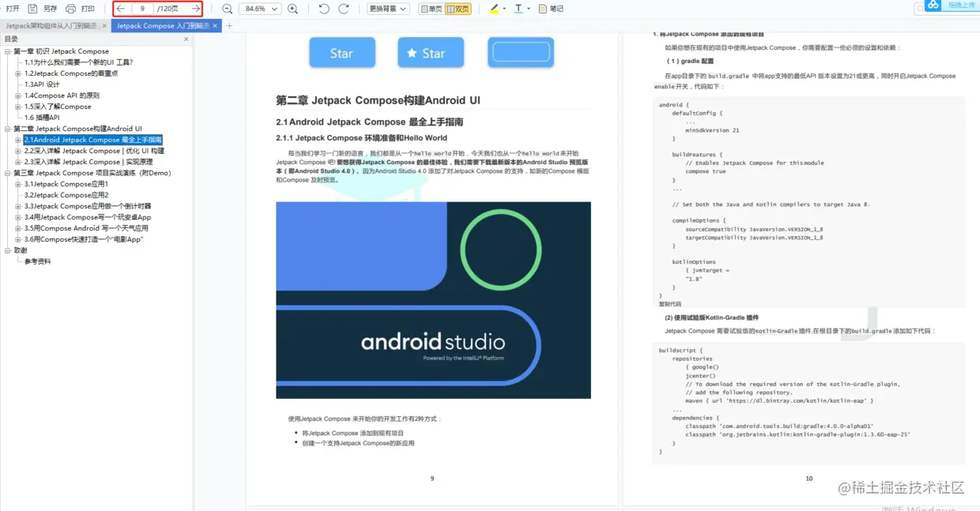Click the 打印 printer icon
980x511 pixels.
(x=71, y=9)
